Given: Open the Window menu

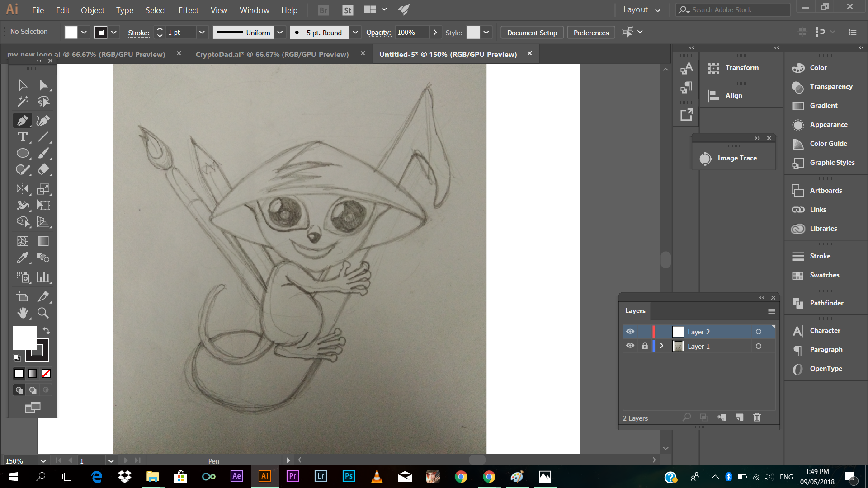Looking at the screenshot, I should 254,10.
